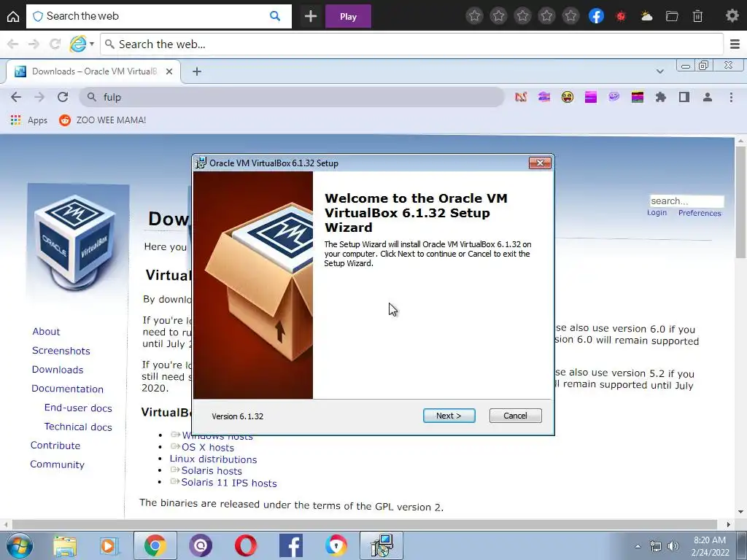Viewport: 747px width, 560px height.
Task: Open the hamburger menu in outer browser
Action: click(x=735, y=44)
